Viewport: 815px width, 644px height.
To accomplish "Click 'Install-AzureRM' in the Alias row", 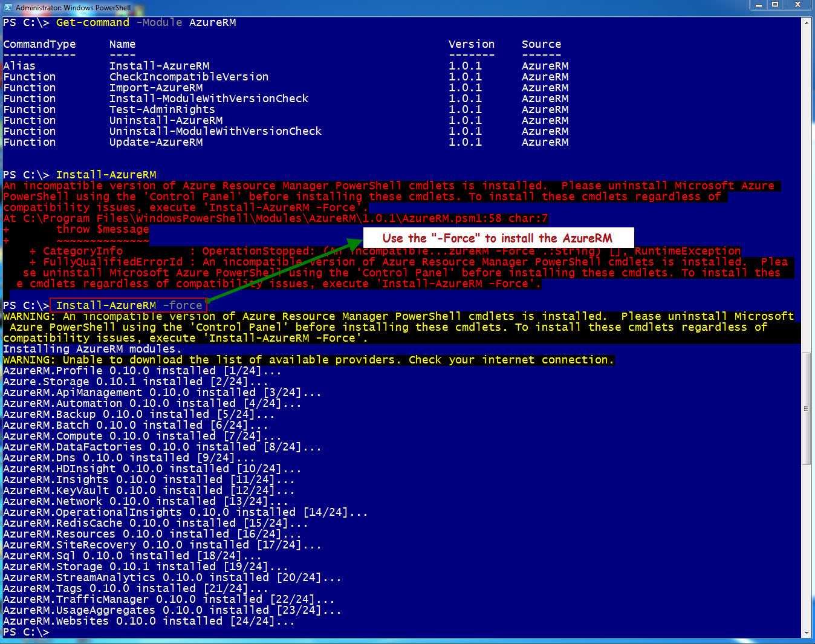I will pyautogui.click(x=160, y=66).
